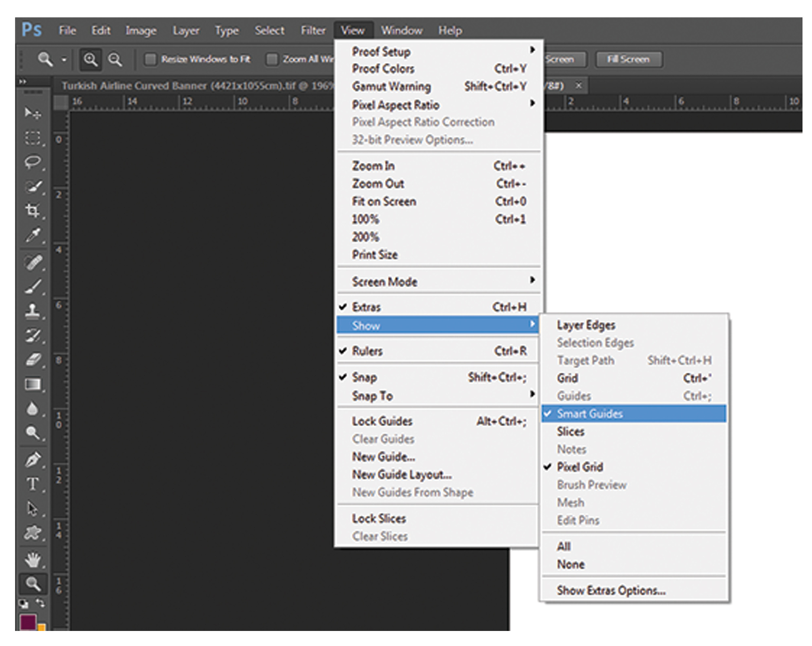
Task: Select the Hand tool
Action: pos(33,560)
